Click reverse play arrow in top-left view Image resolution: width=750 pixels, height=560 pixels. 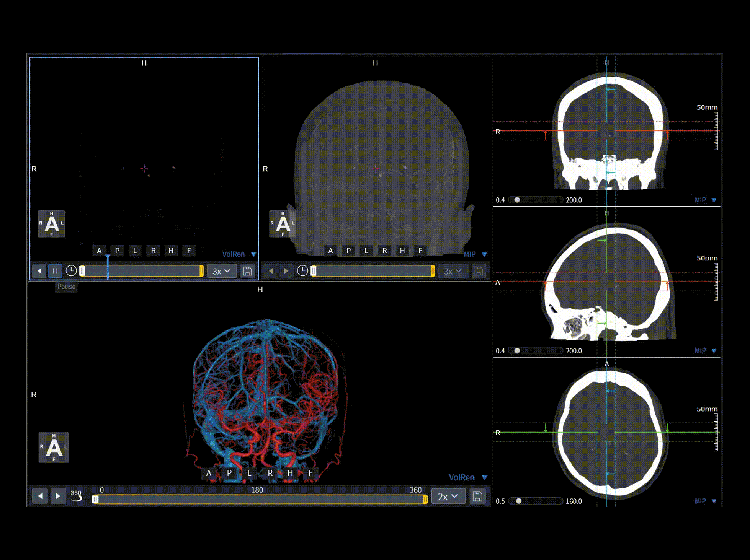(39, 271)
